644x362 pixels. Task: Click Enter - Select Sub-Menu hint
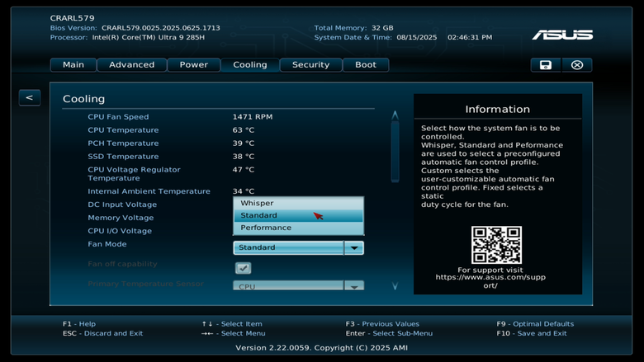click(x=389, y=333)
